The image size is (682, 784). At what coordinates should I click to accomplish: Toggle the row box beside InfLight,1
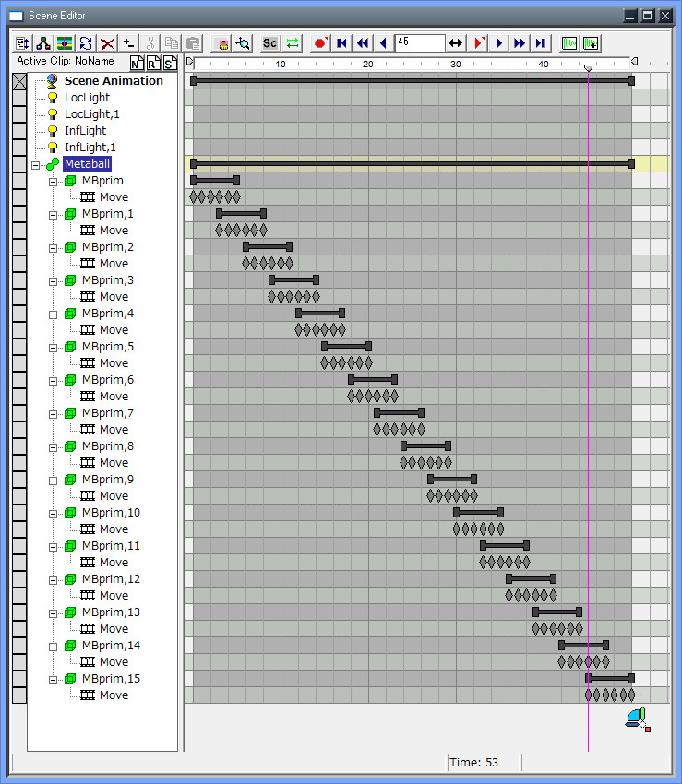click(x=19, y=147)
